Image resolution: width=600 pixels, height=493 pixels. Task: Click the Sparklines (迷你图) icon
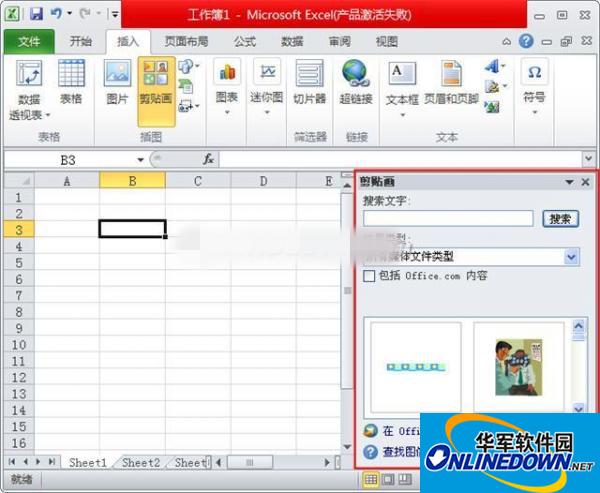(x=267, y=72)
